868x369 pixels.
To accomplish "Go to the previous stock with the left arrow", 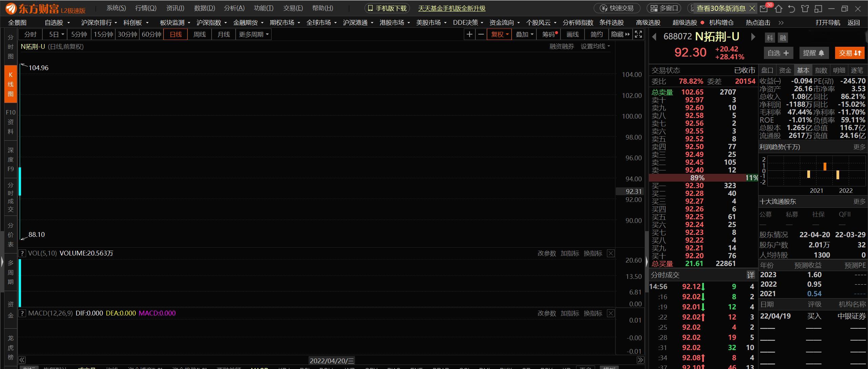I will (x=654, y=37).
